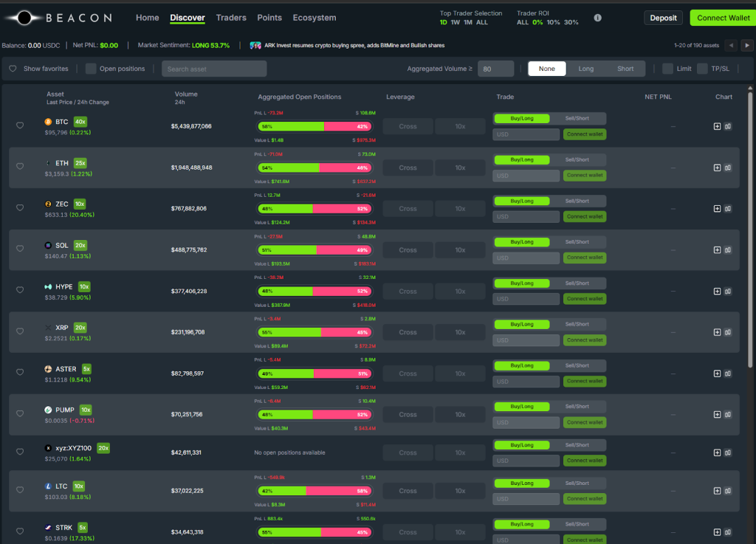
Task: Open the Ecosystem navigation tab
Action: [x=314, y=18]
